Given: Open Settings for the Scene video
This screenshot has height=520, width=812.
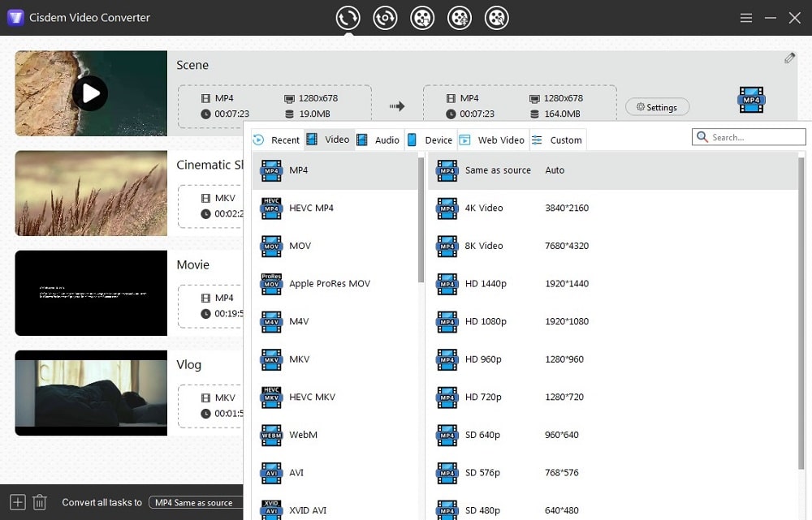Looking at the screenshot, I should coord(657,107).
